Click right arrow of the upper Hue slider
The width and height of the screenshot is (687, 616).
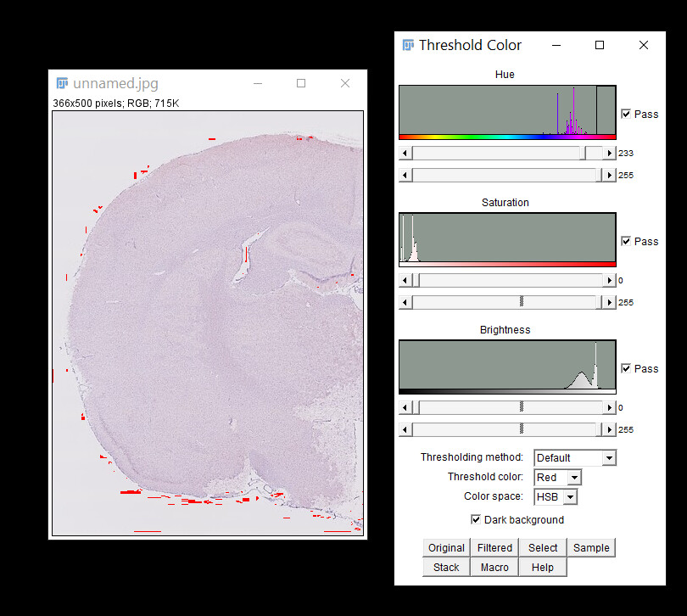click(x=608, y=154)
